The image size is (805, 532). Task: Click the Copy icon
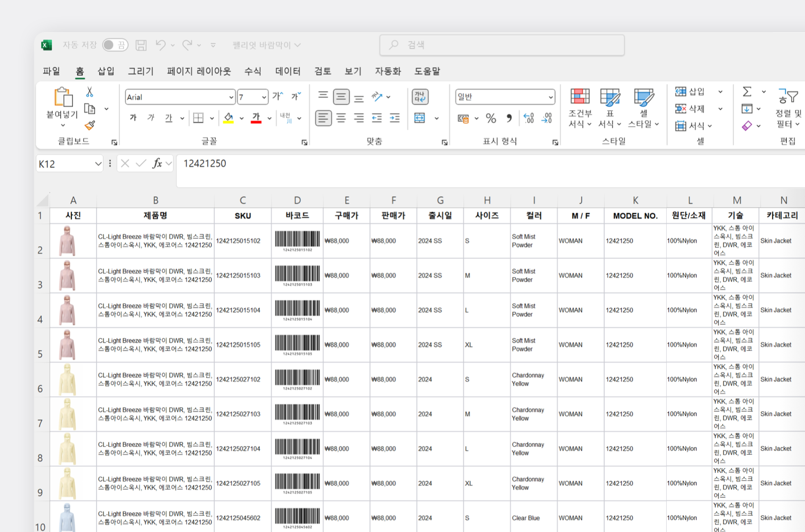pos(90,109)
